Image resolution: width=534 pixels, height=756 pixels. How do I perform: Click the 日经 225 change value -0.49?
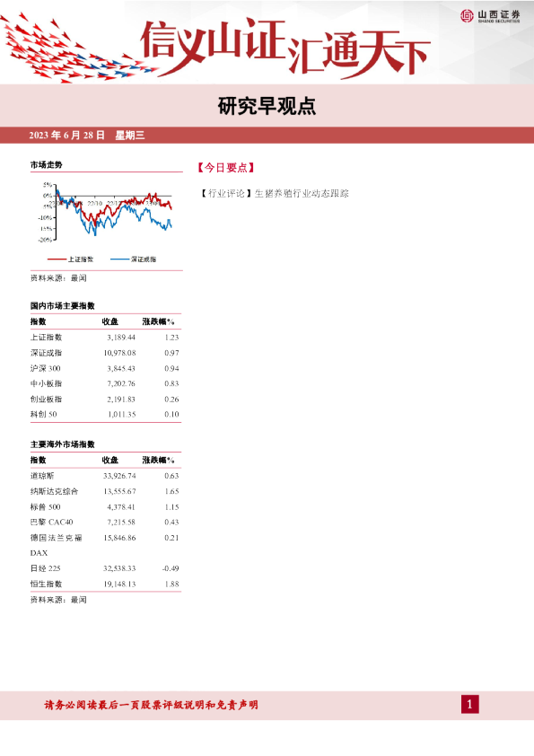pos(171,568)
